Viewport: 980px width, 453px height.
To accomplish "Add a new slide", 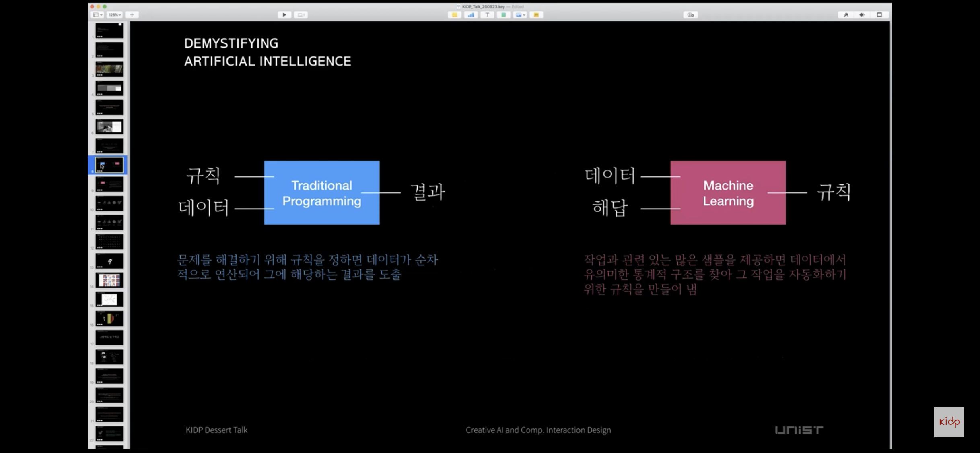I will (x=132, y=15).
